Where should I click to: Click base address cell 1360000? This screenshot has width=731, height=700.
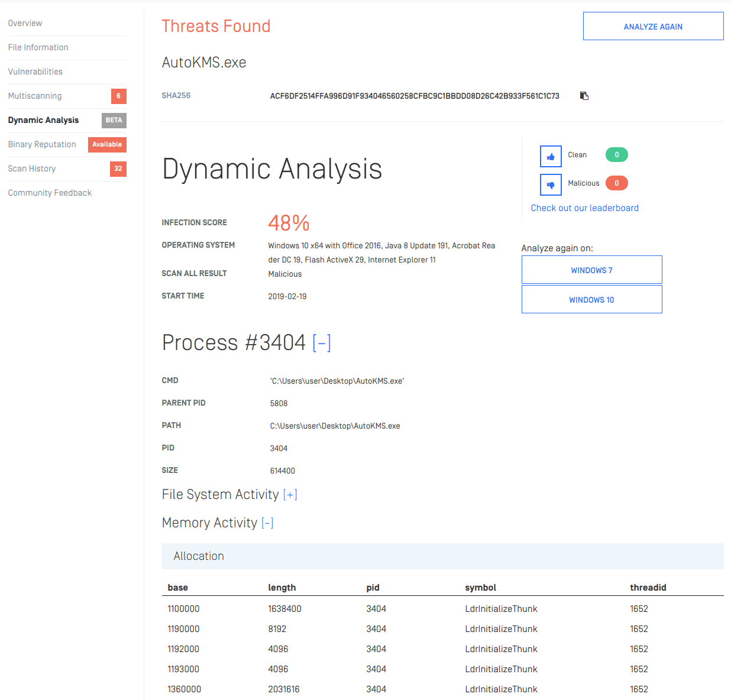coord(184,689)
